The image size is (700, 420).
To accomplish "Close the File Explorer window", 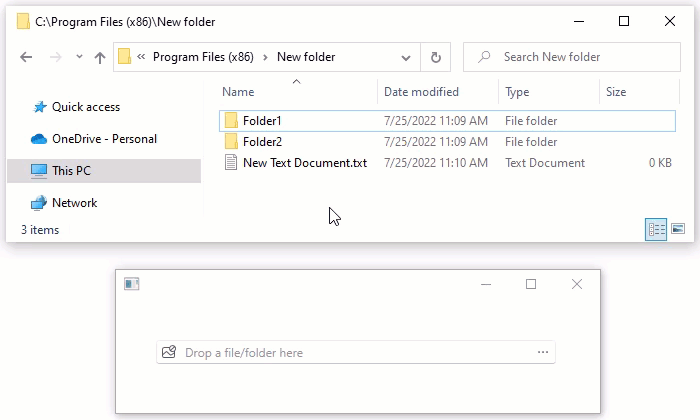I will (670, 21).
